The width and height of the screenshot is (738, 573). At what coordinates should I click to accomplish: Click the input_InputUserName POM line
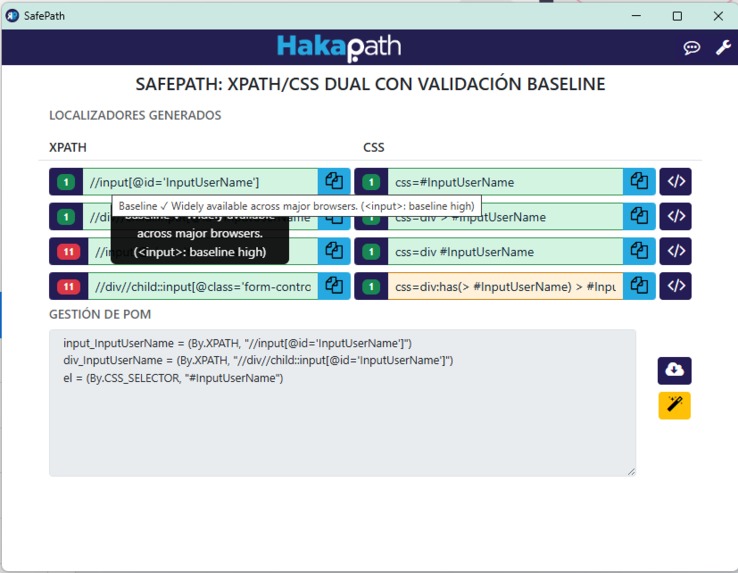(x=237, y=343)
